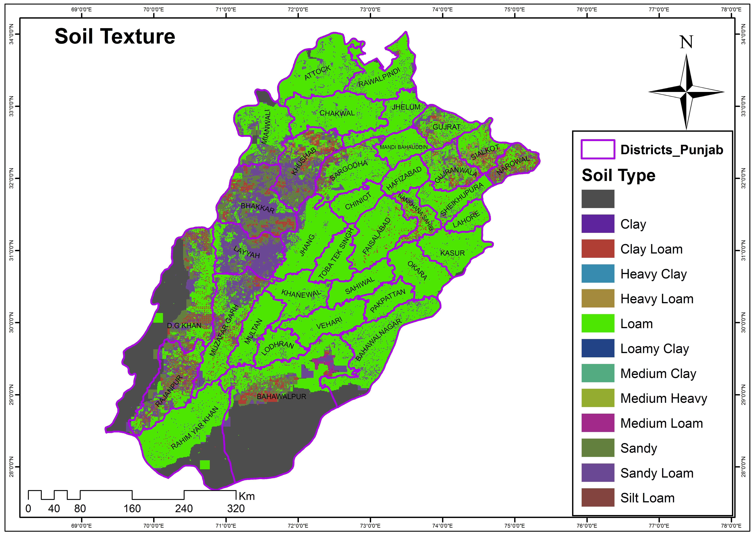Click the Heavy Clay blue swatch

pos(598,273)
